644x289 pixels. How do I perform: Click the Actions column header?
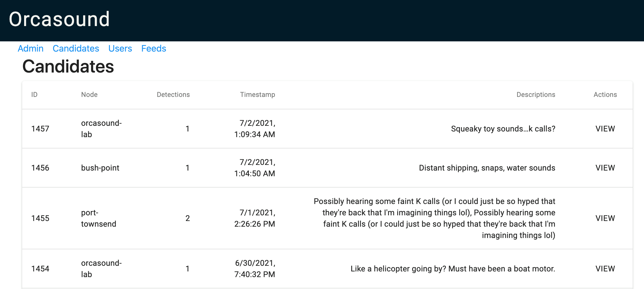tap(605, 95)
